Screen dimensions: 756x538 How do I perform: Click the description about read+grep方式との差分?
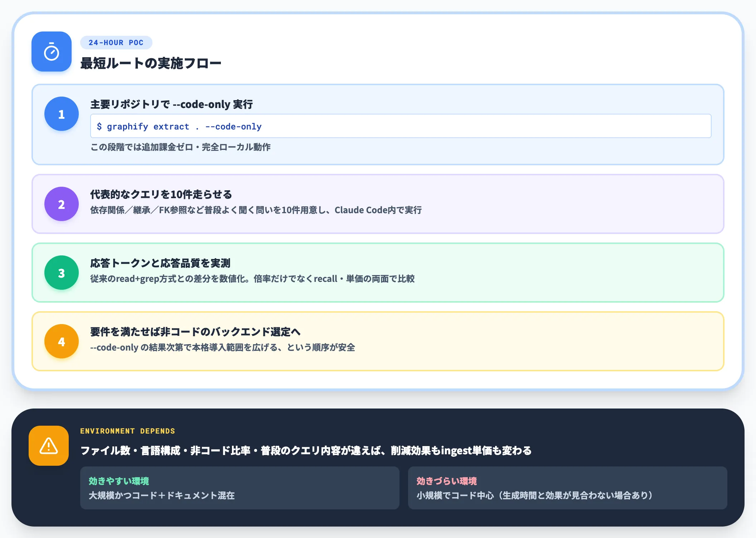pyautogui.click(x=252, y=279)
